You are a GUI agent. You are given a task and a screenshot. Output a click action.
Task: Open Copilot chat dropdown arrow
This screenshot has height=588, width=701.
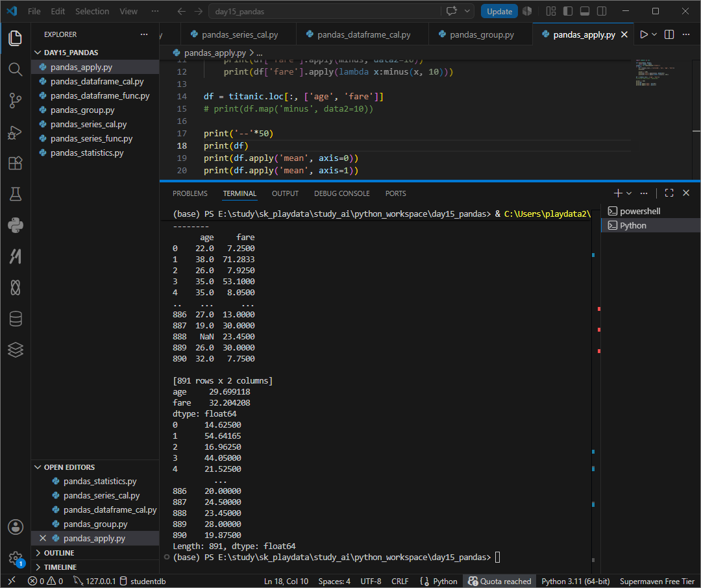pyautogui.click(x=467, y=11)
